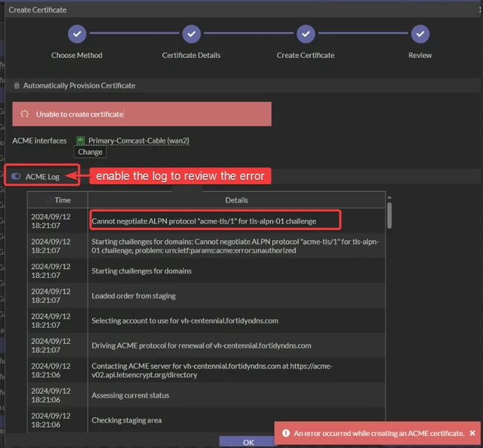Click the Review step checkmark circle
The width and height of the screenshot is (483, 448).
point(420,34)
